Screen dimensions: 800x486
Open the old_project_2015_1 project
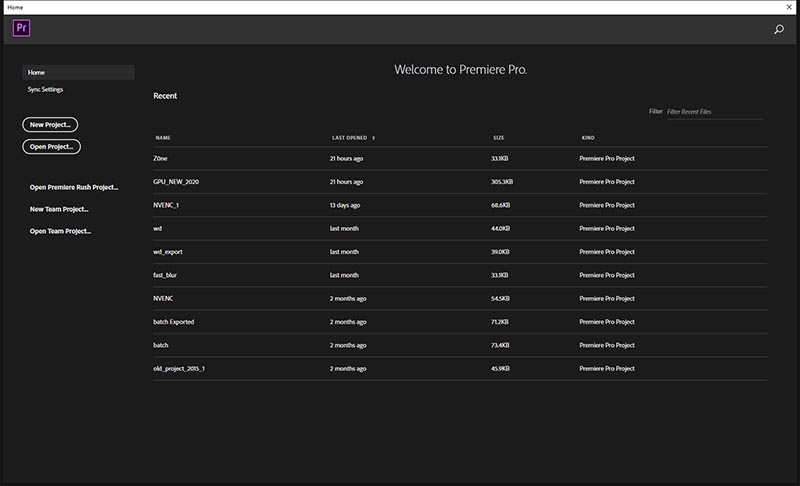(460, 369)
